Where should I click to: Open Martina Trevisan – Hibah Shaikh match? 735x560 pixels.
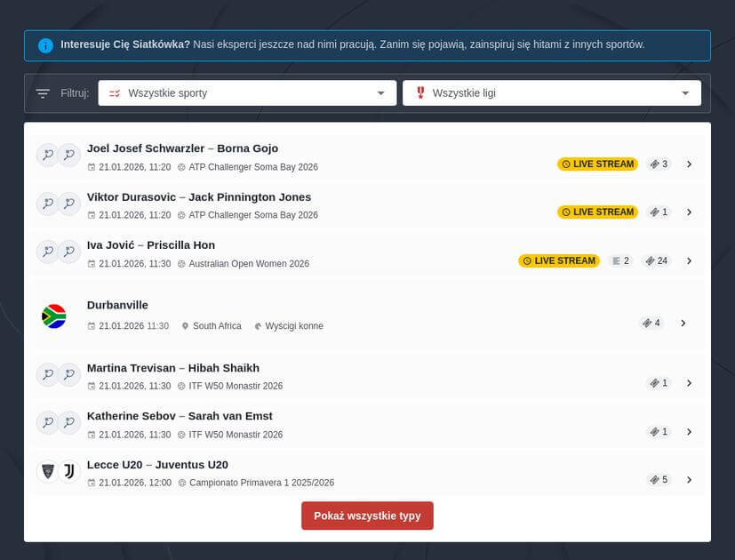[173, 368]
